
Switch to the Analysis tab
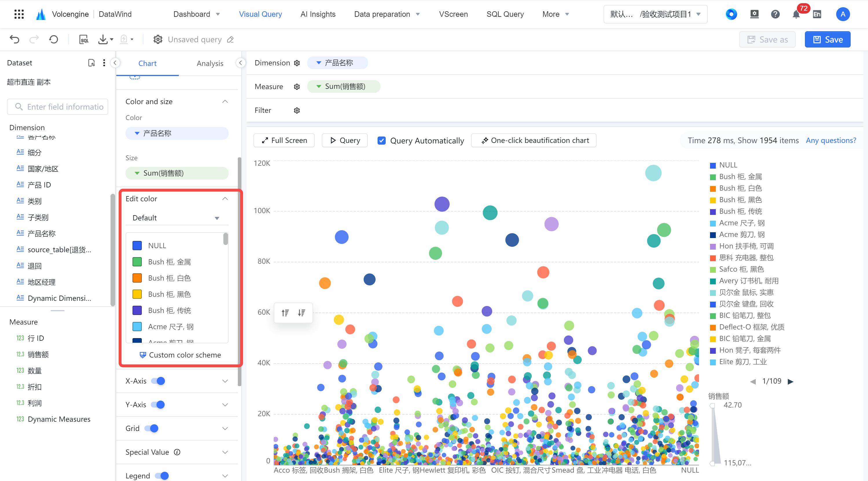209,63
